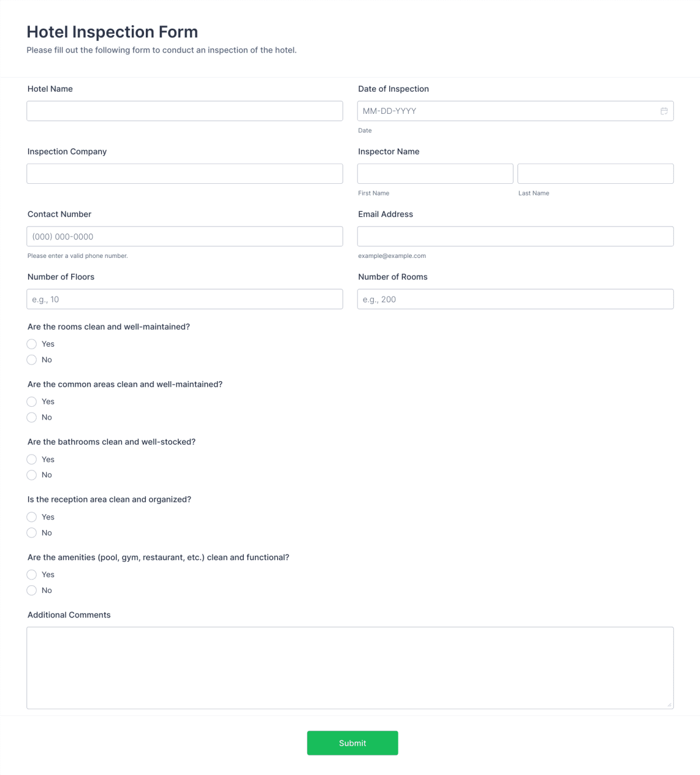
Task: Click the Inspector Last Name field
Action: click(595, 173)
